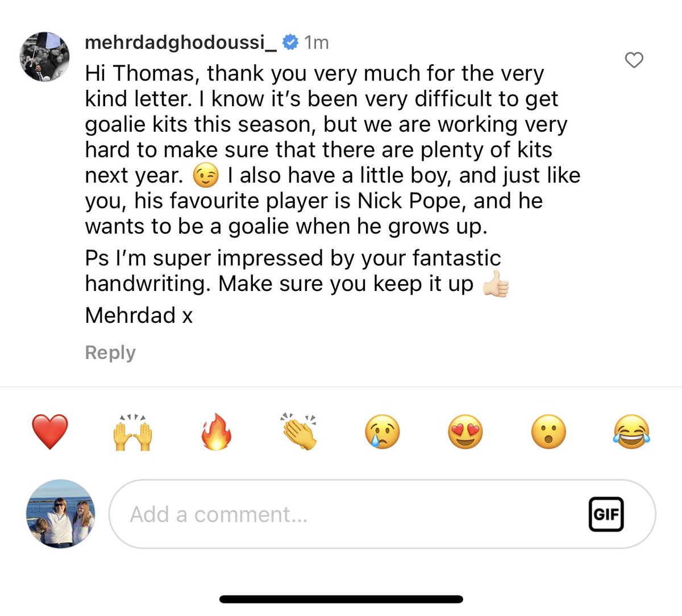
Task: Insert the tears of joy emoji
Action: 631,432
